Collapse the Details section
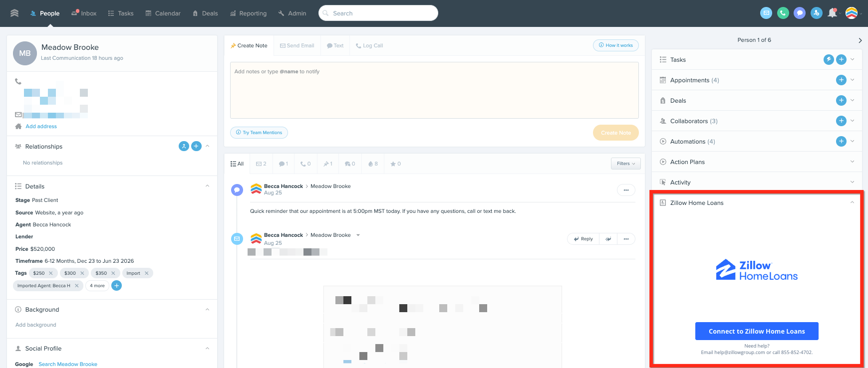Image resolution: width=868 pixels, height=368 pixels. (x=207, y=186)
